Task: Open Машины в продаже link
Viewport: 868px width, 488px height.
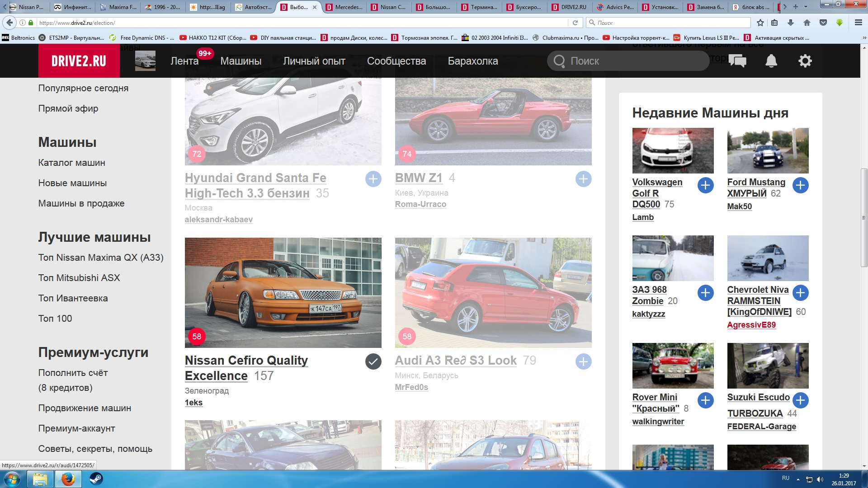Action: coord(81,203)
